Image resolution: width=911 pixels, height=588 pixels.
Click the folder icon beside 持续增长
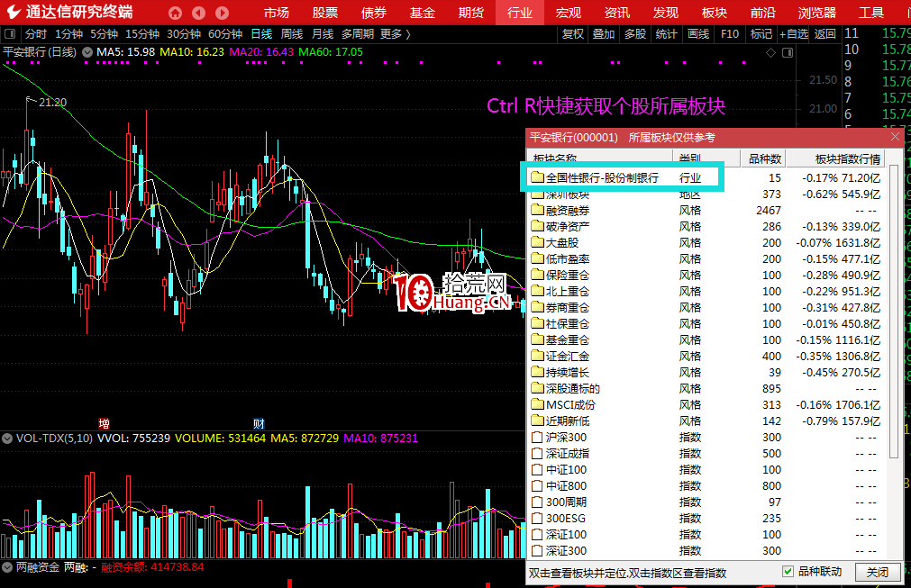click(x=537, y=373)
